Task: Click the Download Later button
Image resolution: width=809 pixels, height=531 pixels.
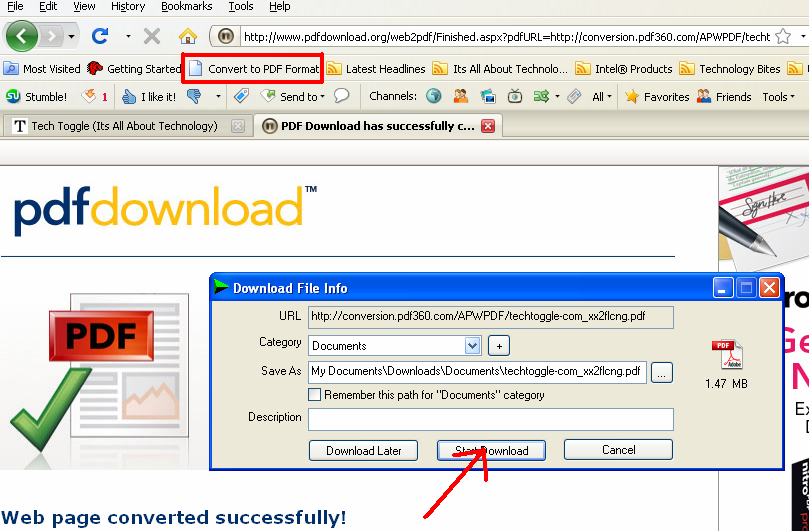Action: [x=363, y=450]
